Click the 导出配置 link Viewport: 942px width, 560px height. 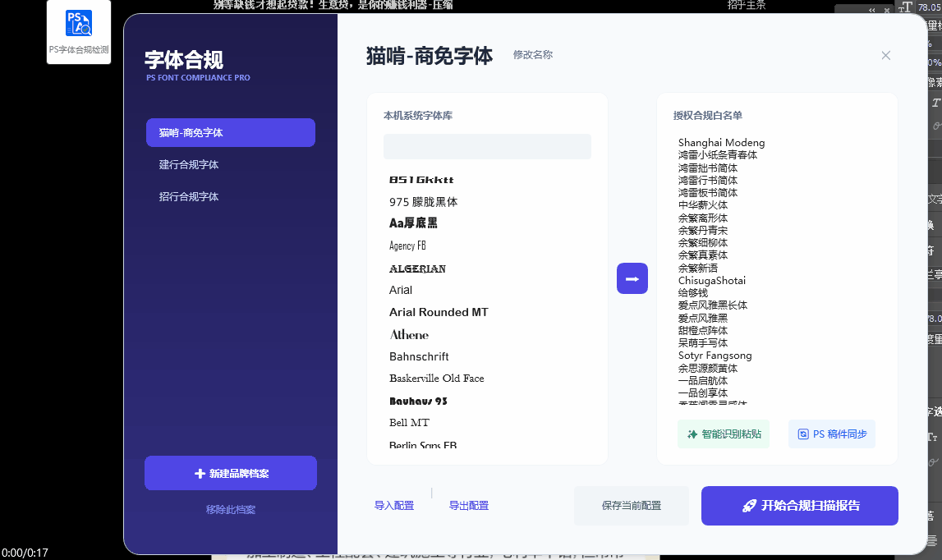469,506
